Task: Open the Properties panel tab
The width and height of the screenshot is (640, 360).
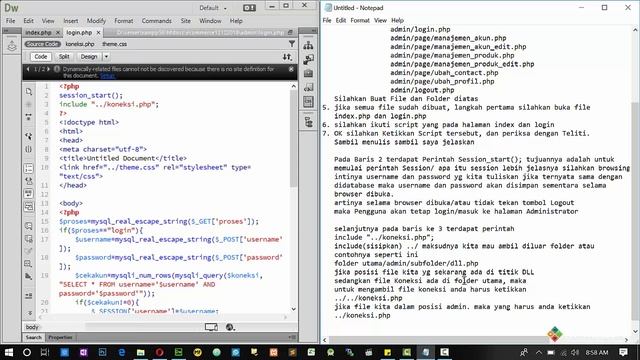Action: [x=60, y=337]
